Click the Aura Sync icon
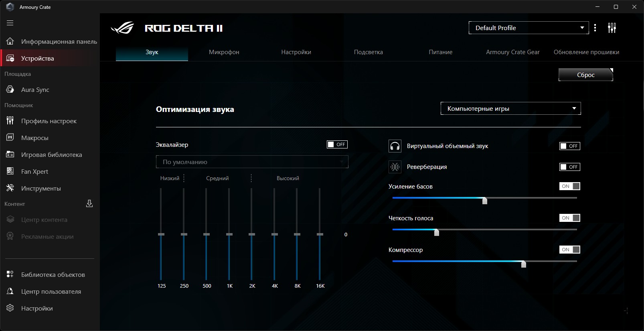The height and width of the screenshot is (331, 644). point(10,89)
